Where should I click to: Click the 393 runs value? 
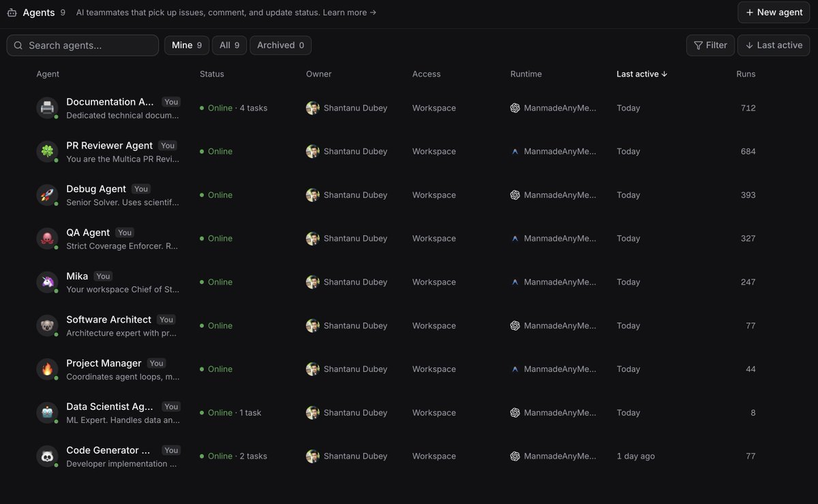tap(748, 195)
